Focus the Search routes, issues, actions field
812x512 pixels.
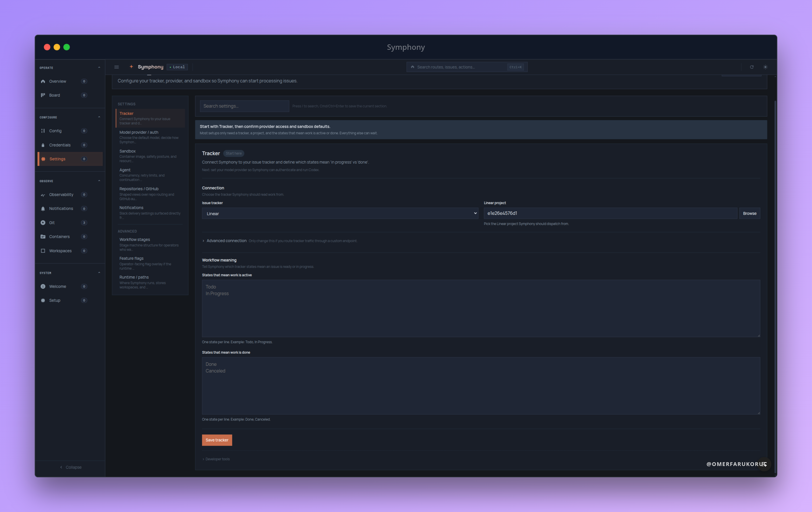pos(467,67)
